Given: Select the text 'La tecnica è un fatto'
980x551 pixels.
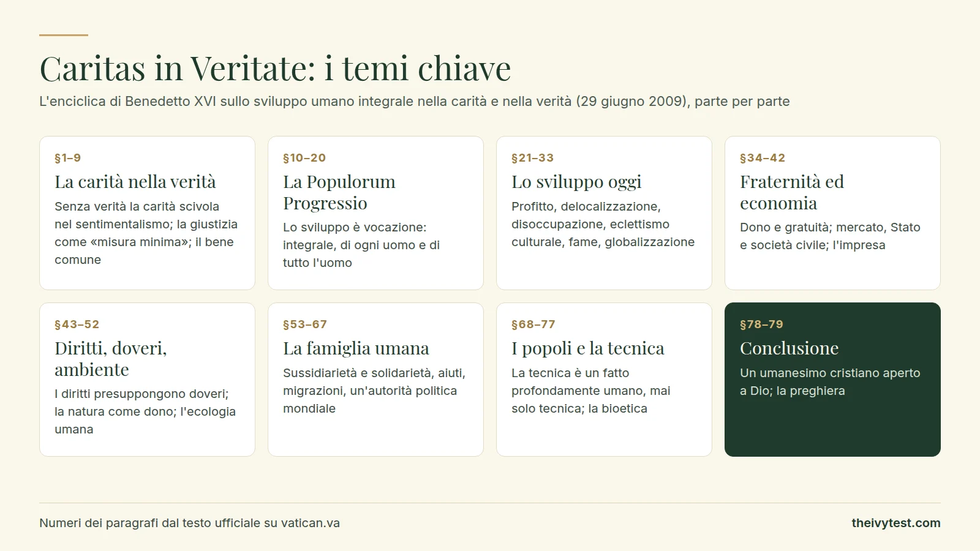Looking at the screenshot, I should [x=570, y=373].
